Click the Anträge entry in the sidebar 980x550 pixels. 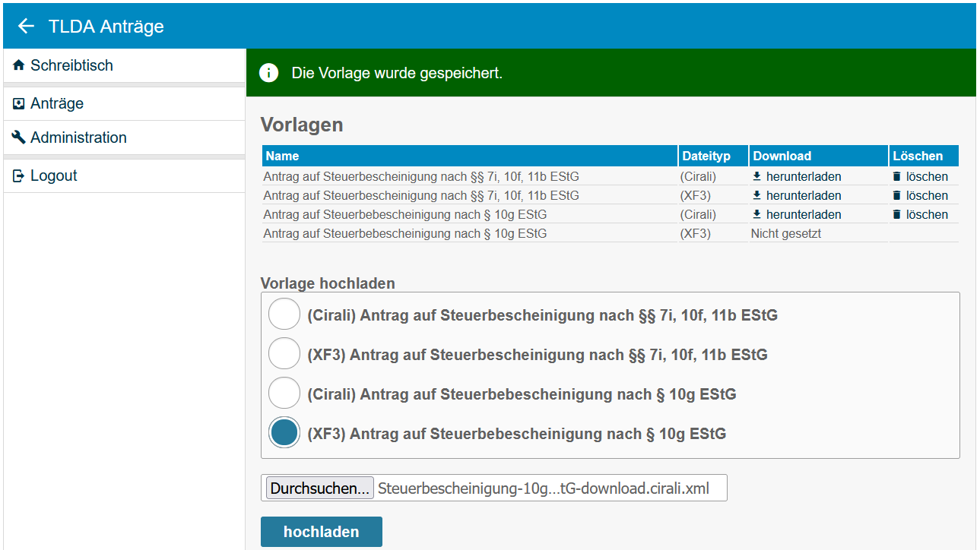(58, 103)
